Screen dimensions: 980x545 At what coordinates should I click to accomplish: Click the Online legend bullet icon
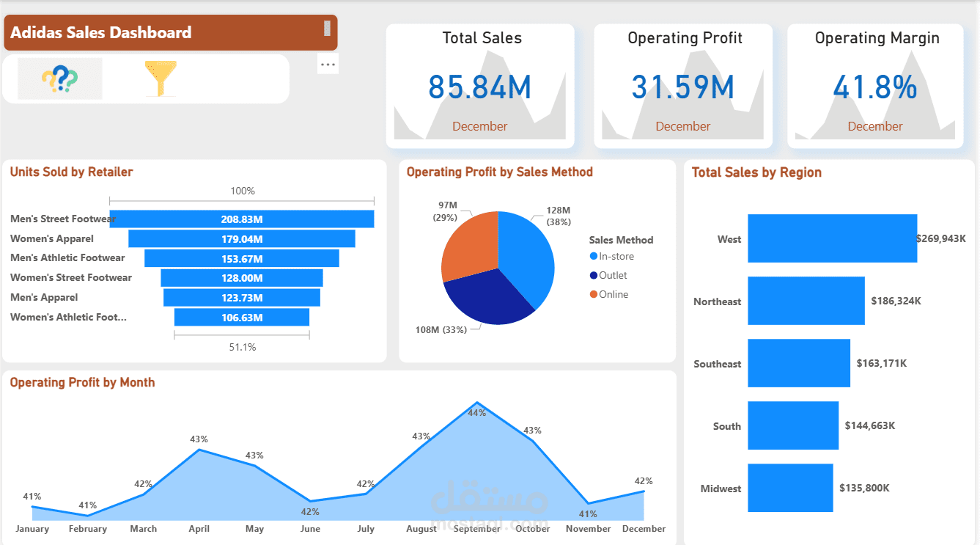(x=595, y=293)
